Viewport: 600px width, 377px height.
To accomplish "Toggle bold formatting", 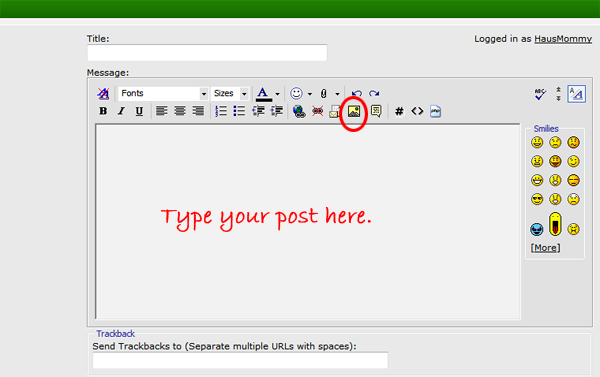I will (103, 111).
